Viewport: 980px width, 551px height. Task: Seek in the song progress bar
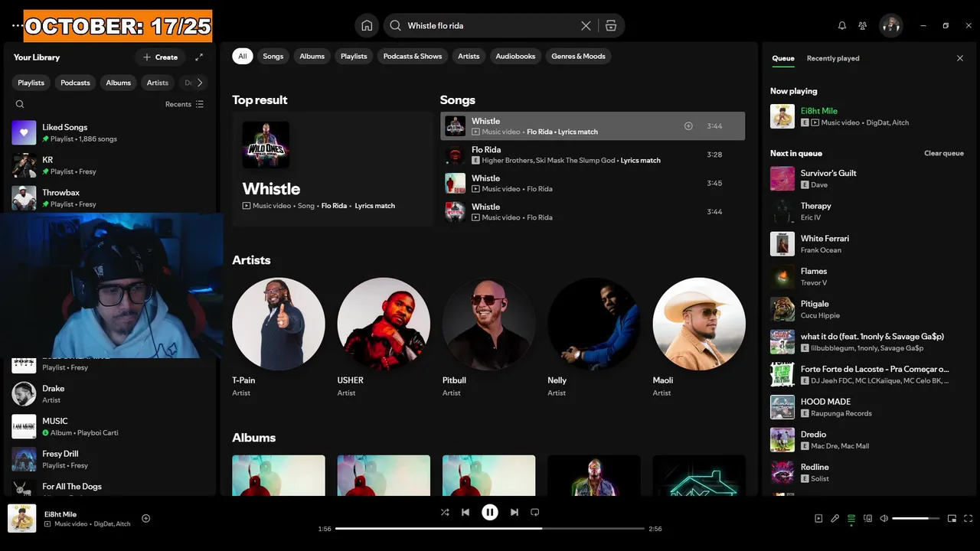490,529
